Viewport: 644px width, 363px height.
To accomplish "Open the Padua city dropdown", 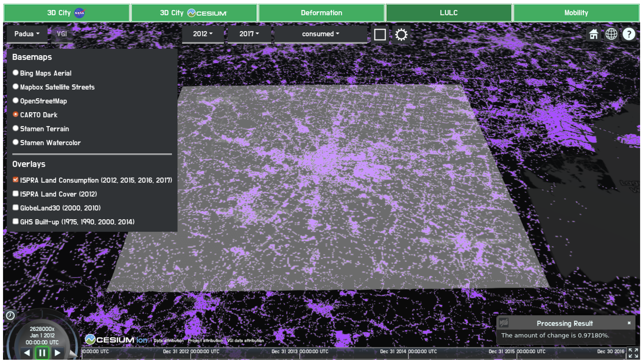I will point(27,34).
